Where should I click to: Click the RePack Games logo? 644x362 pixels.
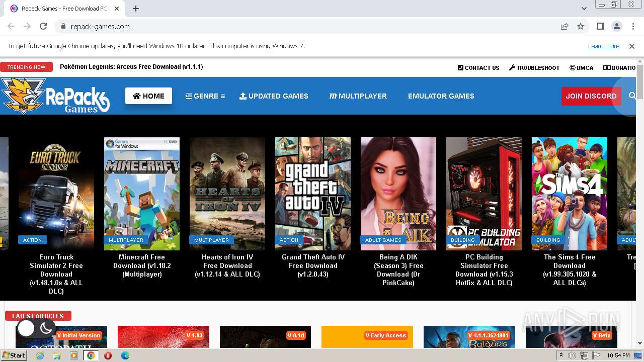pyautogui.click(x=54, y=96)
